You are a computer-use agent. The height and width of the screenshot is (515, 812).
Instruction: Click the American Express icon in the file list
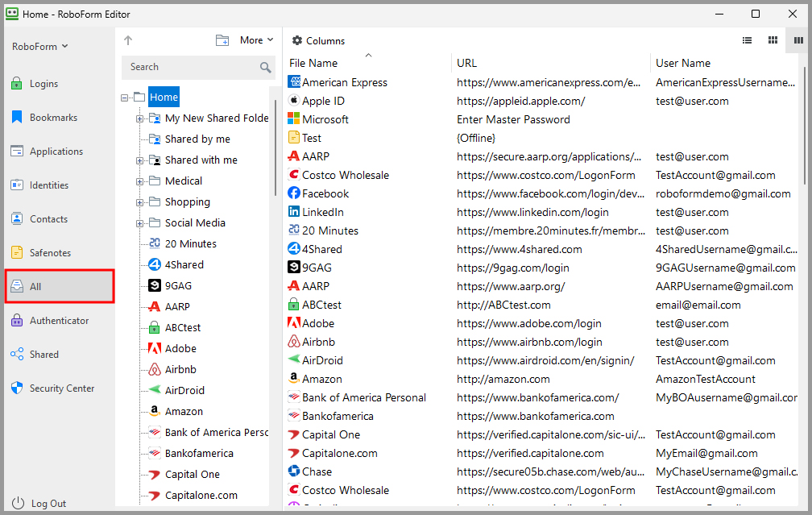click(294, 82)
